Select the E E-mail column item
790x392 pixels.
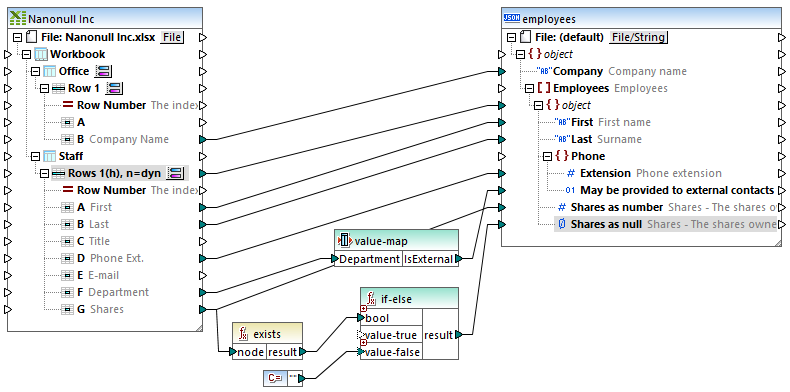pyautogui.click(x=90, y=275)
